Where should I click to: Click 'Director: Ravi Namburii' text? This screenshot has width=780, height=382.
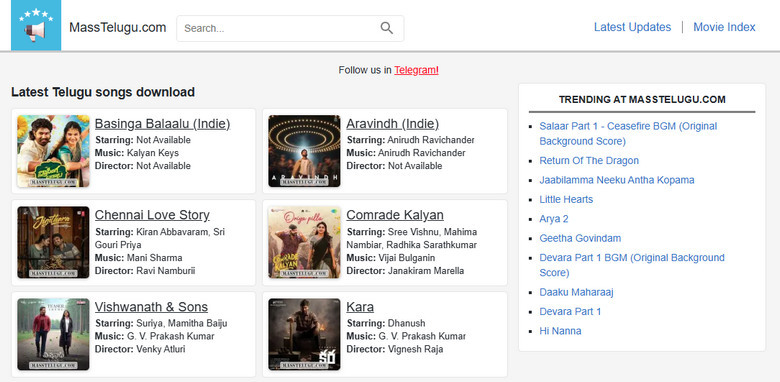(145, 271)
